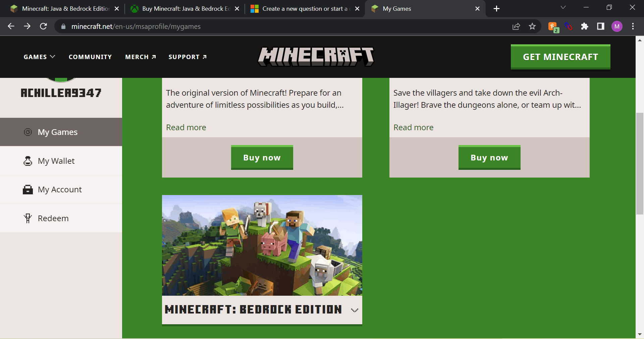The width and height of the screenshot is (644, 339).
Task: Share this page via share icon
Action: click(516, 27)
